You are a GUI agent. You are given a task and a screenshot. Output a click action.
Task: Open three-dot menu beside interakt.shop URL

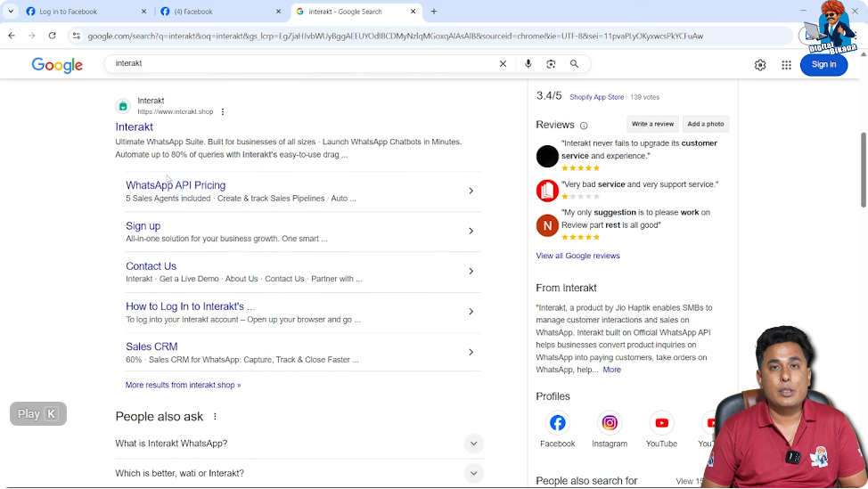click(x=223, y=111)
